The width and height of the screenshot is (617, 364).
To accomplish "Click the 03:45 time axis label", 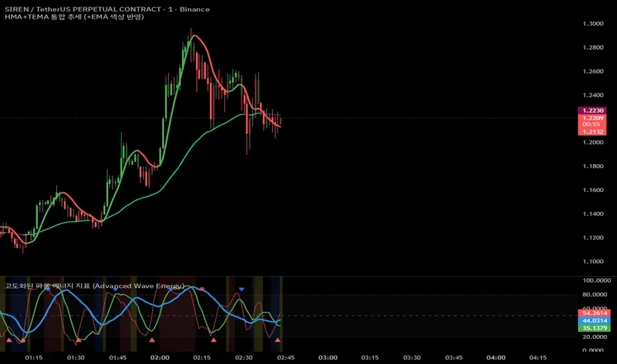I will pyautogui.click(x=453, y=357).
